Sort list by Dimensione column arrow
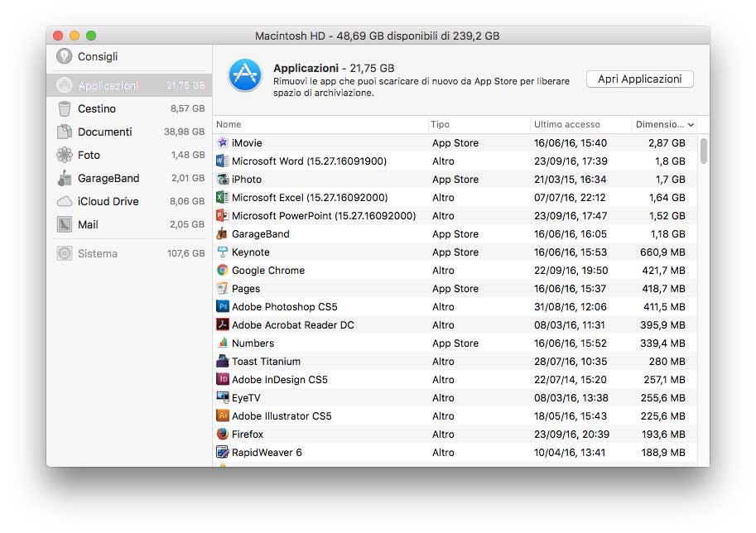 (691, 125)
